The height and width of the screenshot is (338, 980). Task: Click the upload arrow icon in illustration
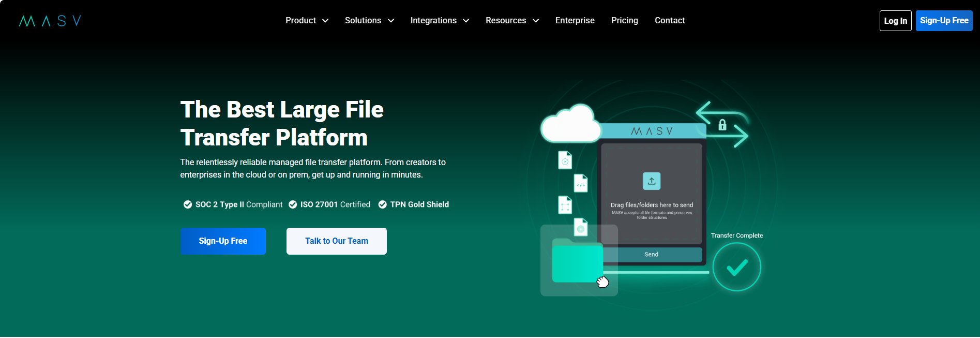652,181
